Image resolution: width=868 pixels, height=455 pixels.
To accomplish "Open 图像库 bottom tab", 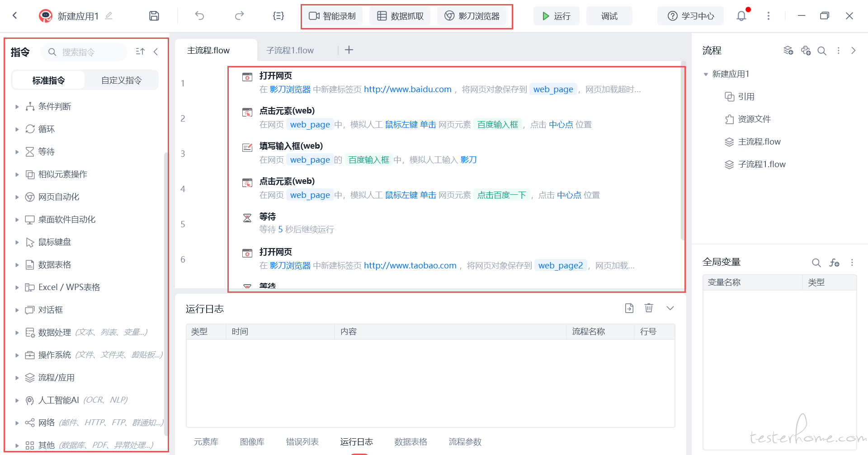I will [252, 442].
